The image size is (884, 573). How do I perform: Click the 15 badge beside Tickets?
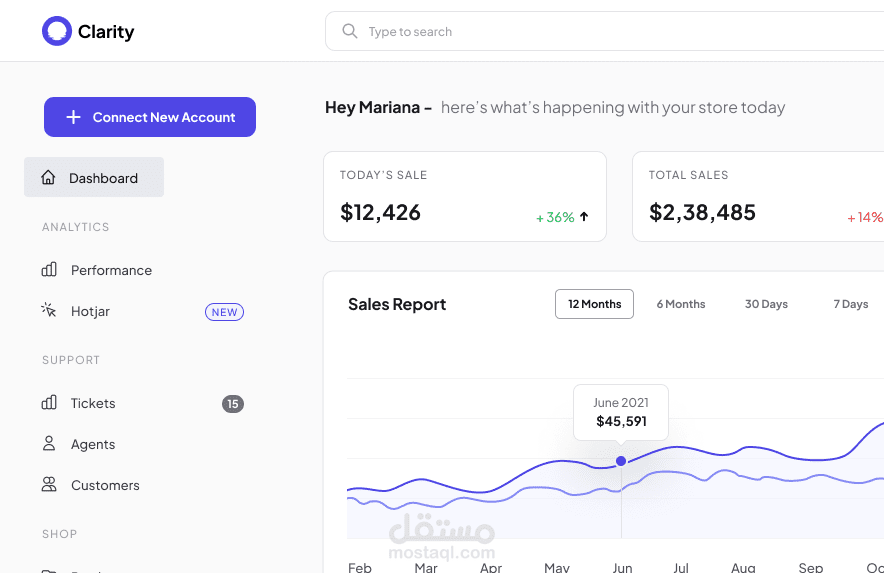[x=233, y=404]
